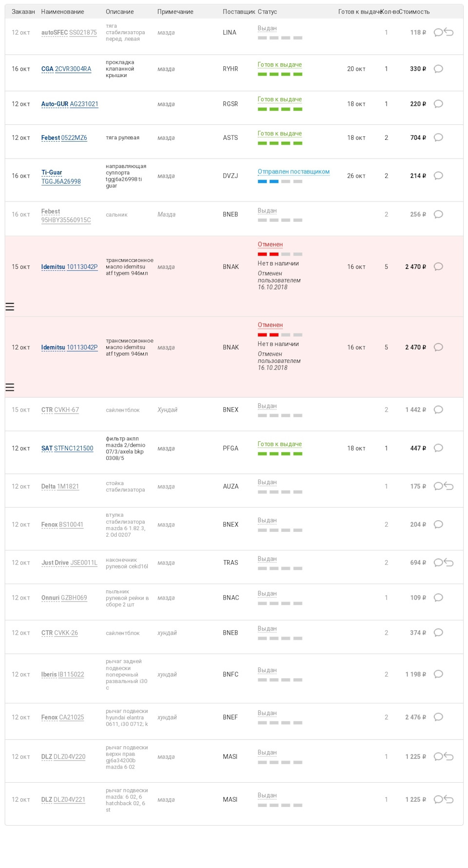Click blue progress bar in Ti-Guar row
Viewport: 468px width, 868px height.
pyautogui.click(x=268, y=181)
